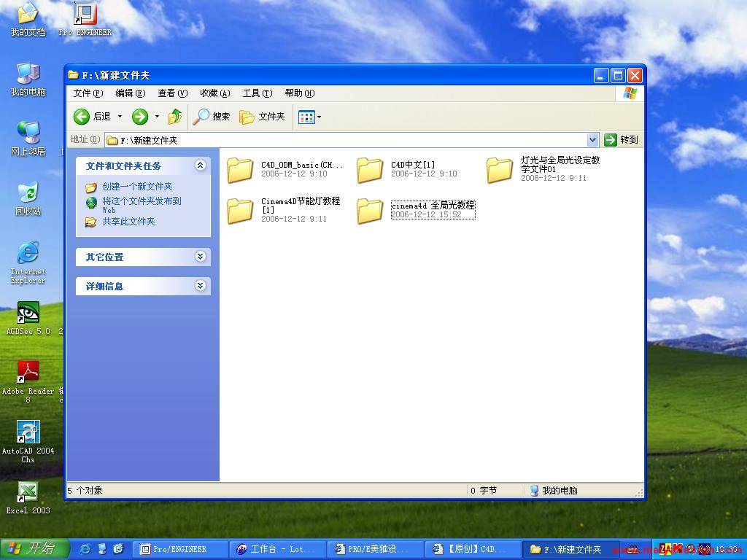Select the C4D_ODM_basic folder icon
Screen dimensions: 747x560
point(239,170)
